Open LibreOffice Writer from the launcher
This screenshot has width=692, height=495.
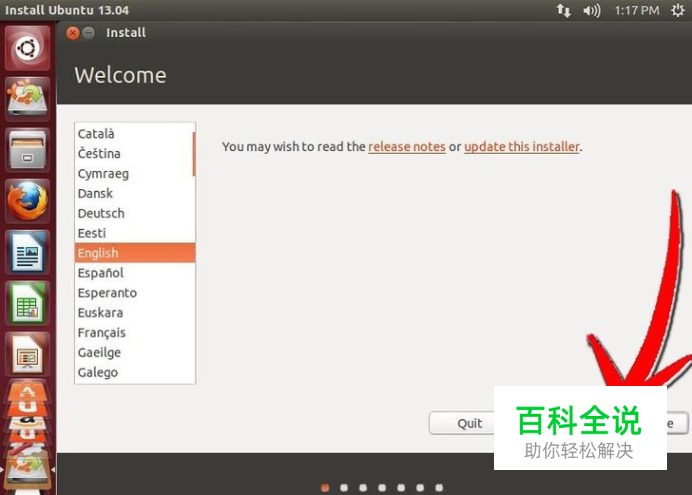pyautogui.click(x=27, y=252)
